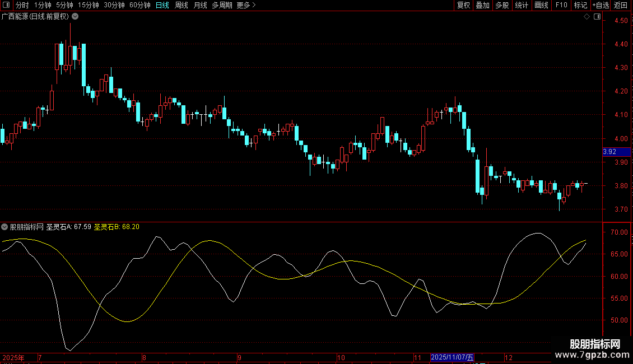This screenshot has width=633, height=364.
Task: Expand the 更多 periods menu
Action: point(246,5)
